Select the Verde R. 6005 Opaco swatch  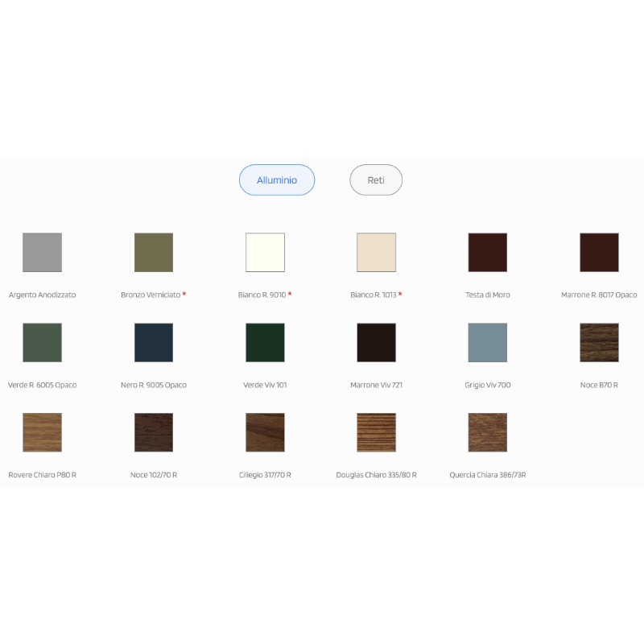tap(43, 343)
